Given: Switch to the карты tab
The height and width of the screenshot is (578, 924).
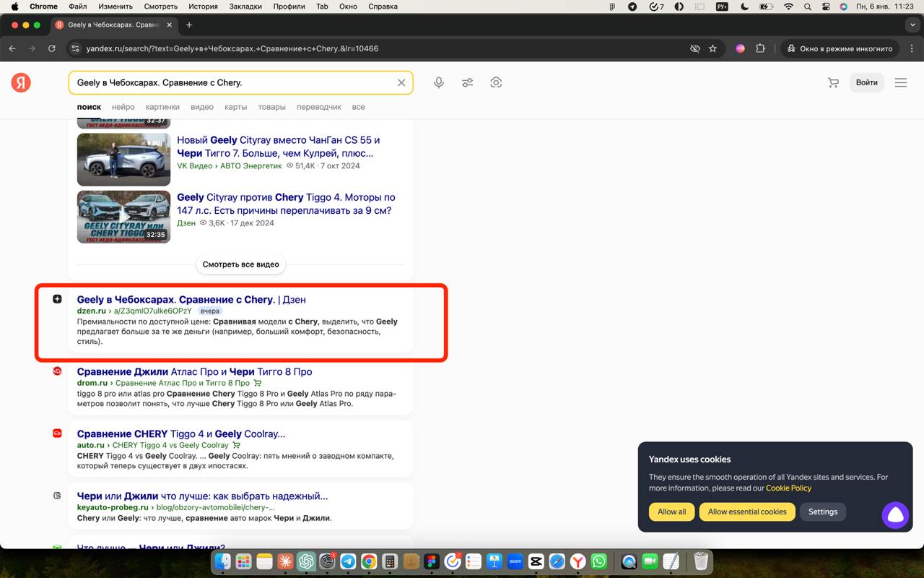Looking at the screenshot, I should pos(235,107).
